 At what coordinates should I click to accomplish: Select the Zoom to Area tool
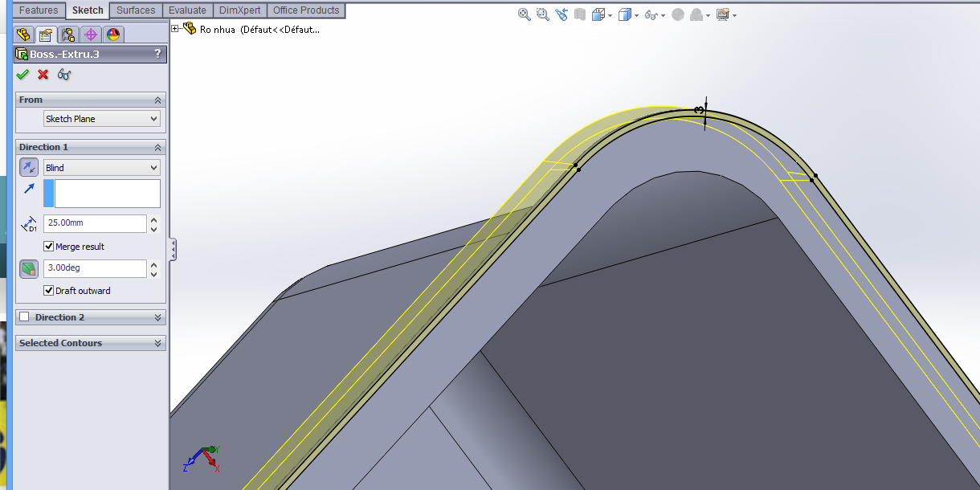tap(542, 14)
